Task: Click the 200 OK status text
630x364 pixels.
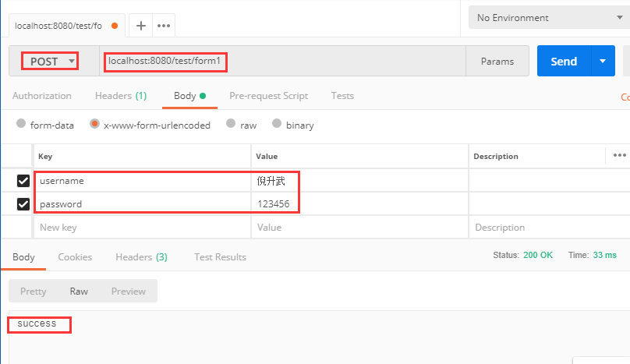Action: coord(538,255)
